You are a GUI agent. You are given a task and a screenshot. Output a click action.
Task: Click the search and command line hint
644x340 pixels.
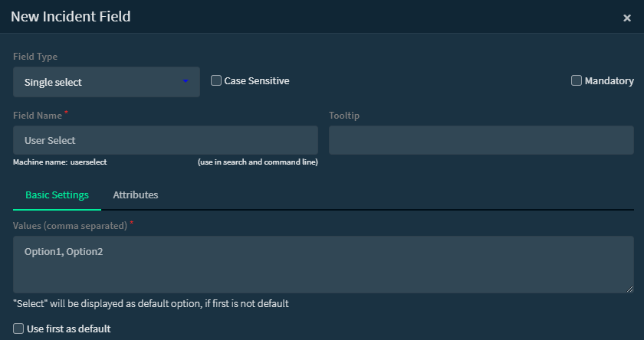coord(258,162)
